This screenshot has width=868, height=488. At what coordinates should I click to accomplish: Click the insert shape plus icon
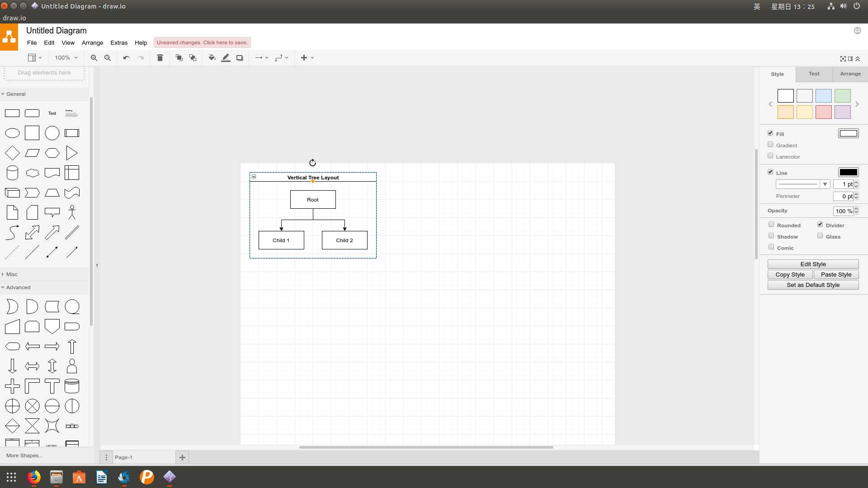coord(303,57)
